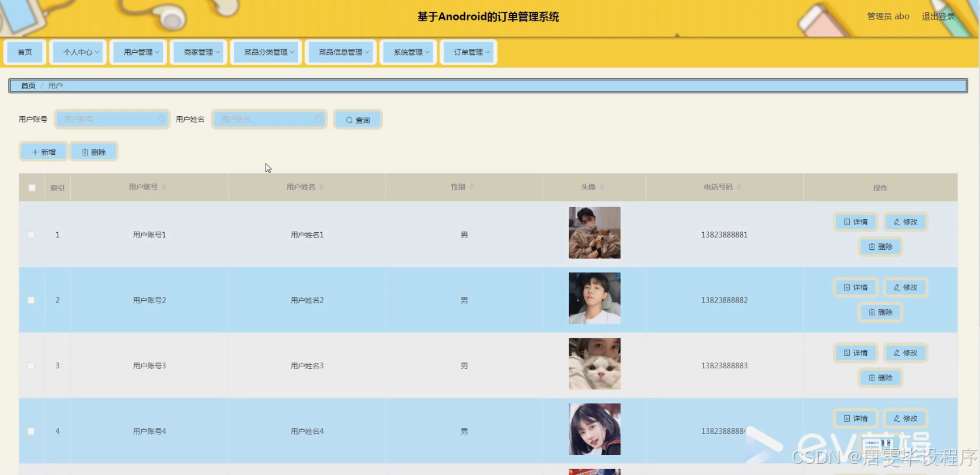Image resolution: width=980 pixels, height=475 pixels.
Task: Open the 首页 navigation button
Action: tap(25, 52)
